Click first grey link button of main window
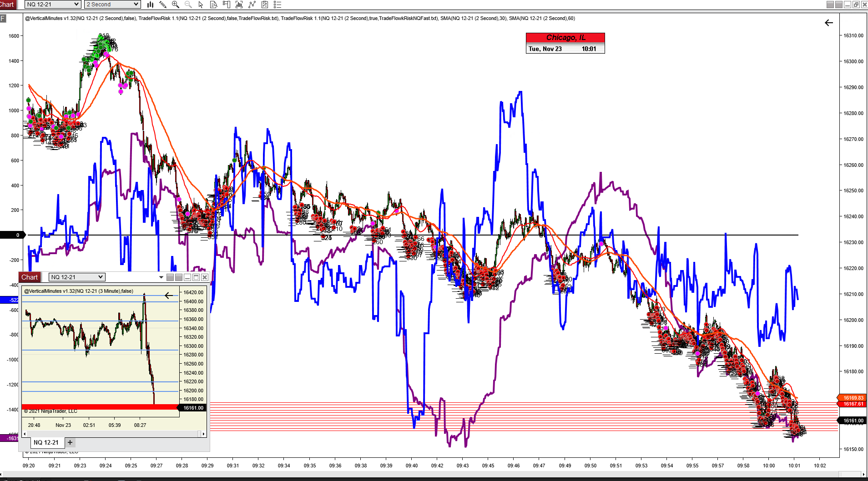Viewport: 868px width, 481px height. coord(830,5)
